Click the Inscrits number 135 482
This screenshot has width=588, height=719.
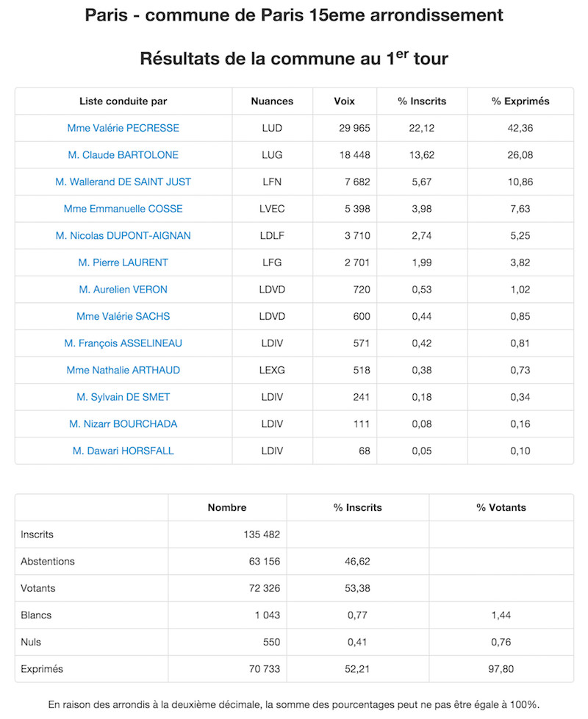tap(262, 534)
